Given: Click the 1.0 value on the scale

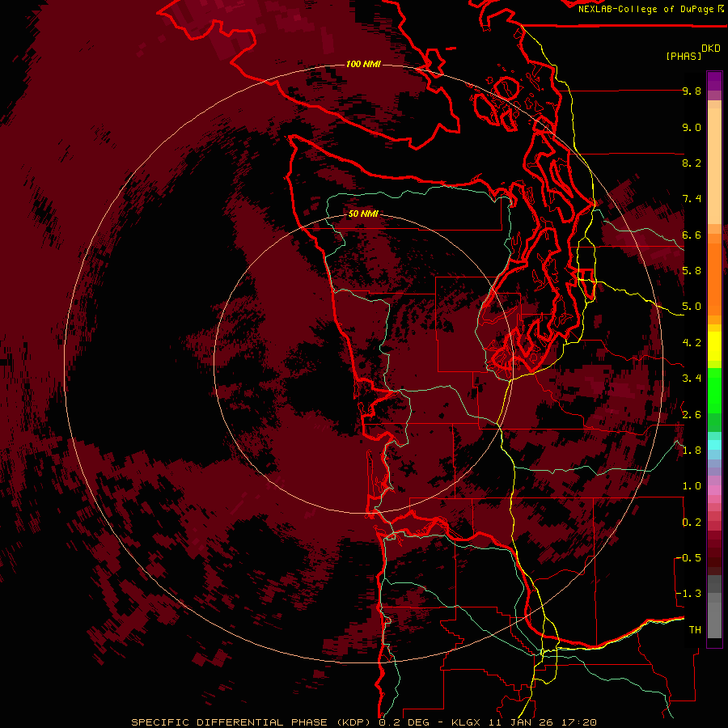Looking at the screenshot, I should [692, 486].
